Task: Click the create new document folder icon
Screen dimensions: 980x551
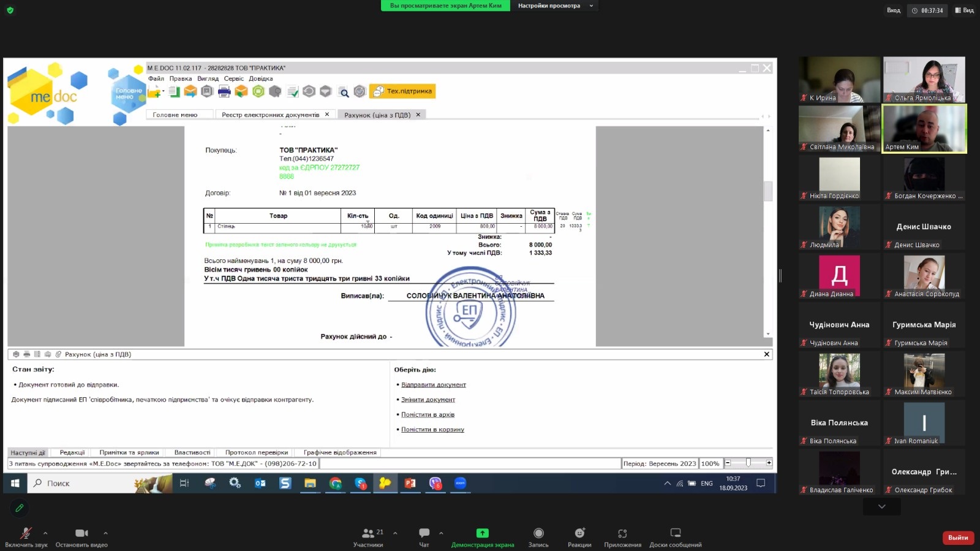Action: (154, 92)
